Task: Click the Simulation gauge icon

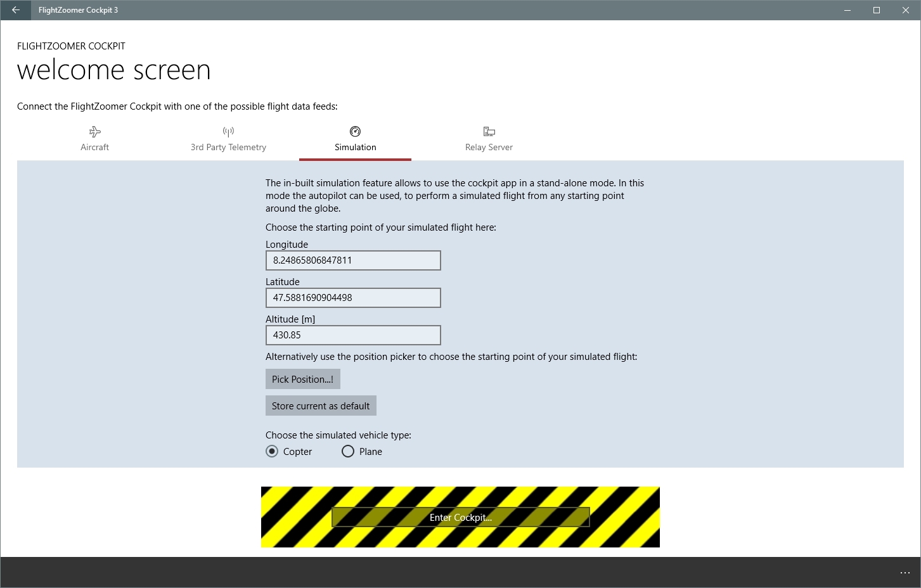Action: point(355,131)
